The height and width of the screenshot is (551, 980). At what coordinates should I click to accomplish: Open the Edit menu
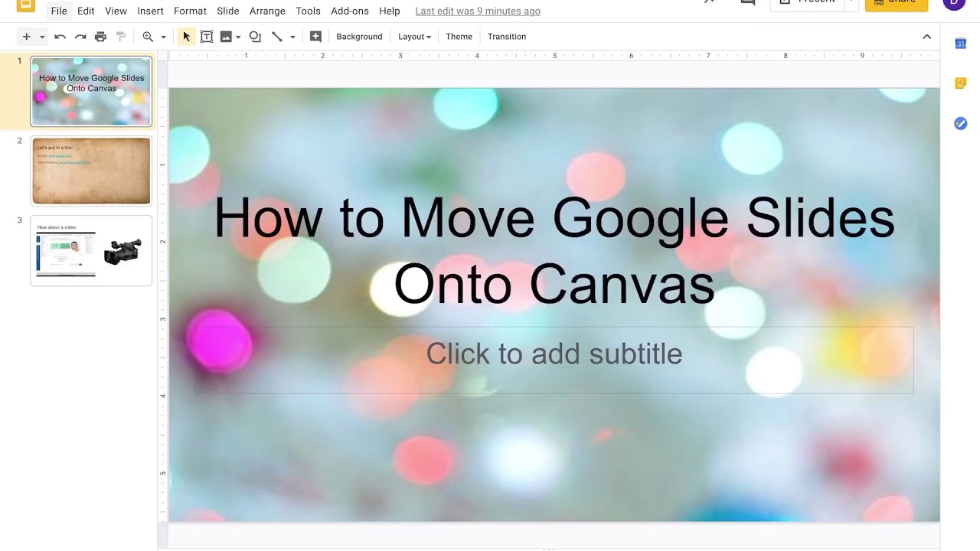pos(86,11)
